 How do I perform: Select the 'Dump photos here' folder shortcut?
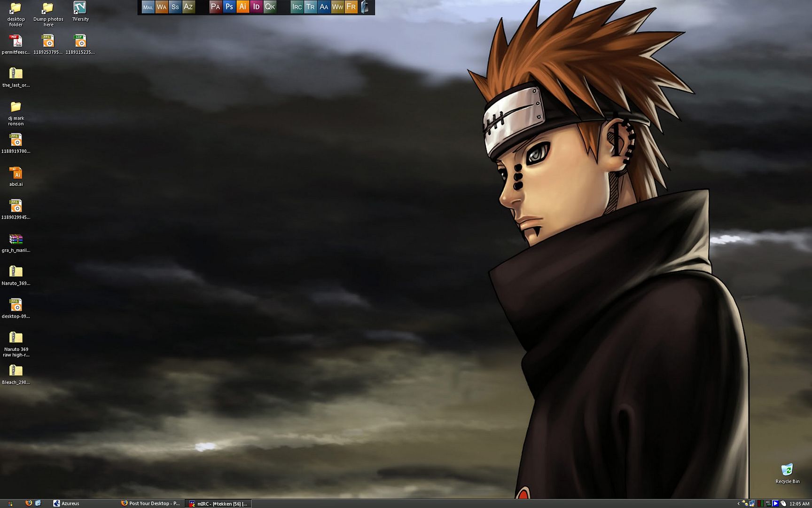point(48,14)
